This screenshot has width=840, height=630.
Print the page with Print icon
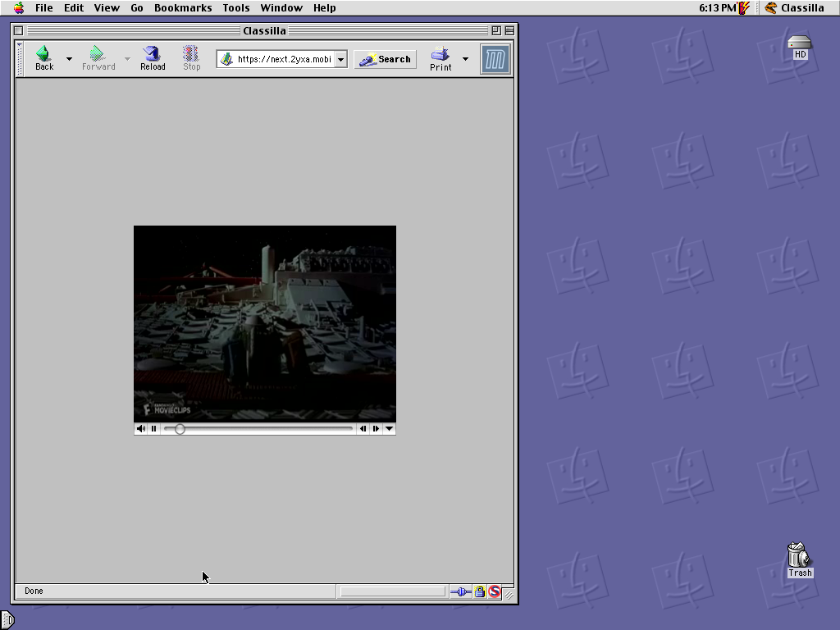[x=441, y=58]
